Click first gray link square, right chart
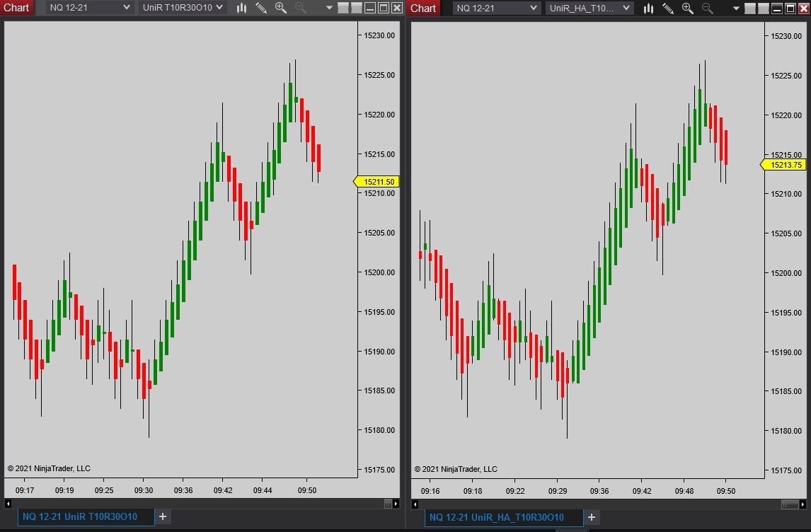The width and height of the screenshot is (811, 532). point(750,8)
